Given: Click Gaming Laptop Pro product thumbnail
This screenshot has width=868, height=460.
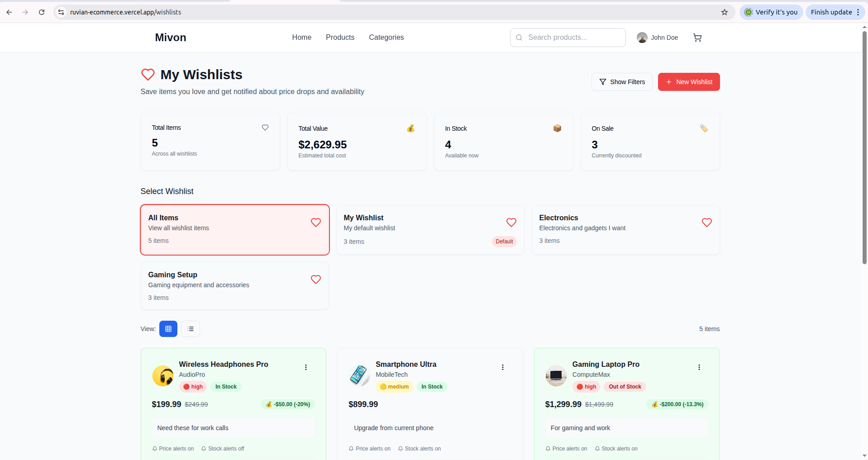Looking at the screenshot, I should (x=556, y=376).
